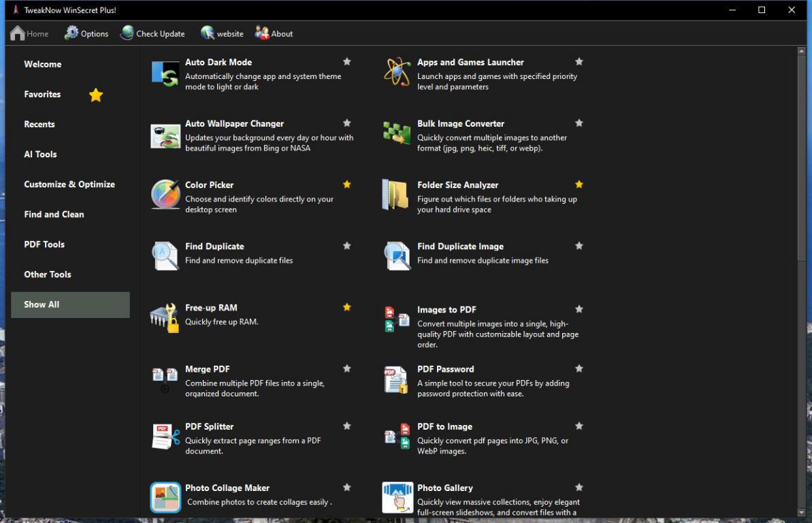This screenshot has height=523, width=812.
Task: Open the Photo Collage Maker icon
Action: 165,498
